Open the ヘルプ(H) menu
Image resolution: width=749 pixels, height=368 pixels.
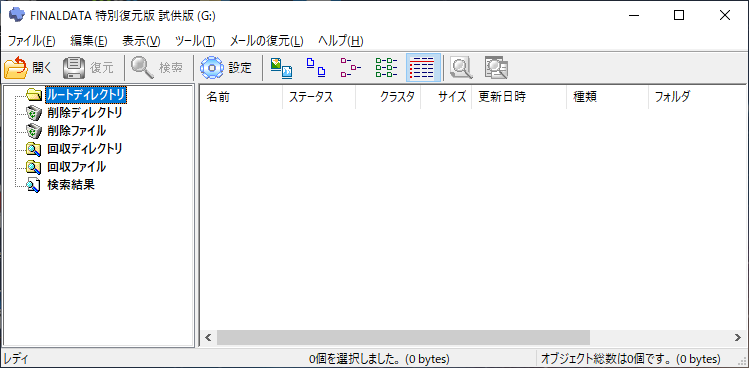[341, 41]
